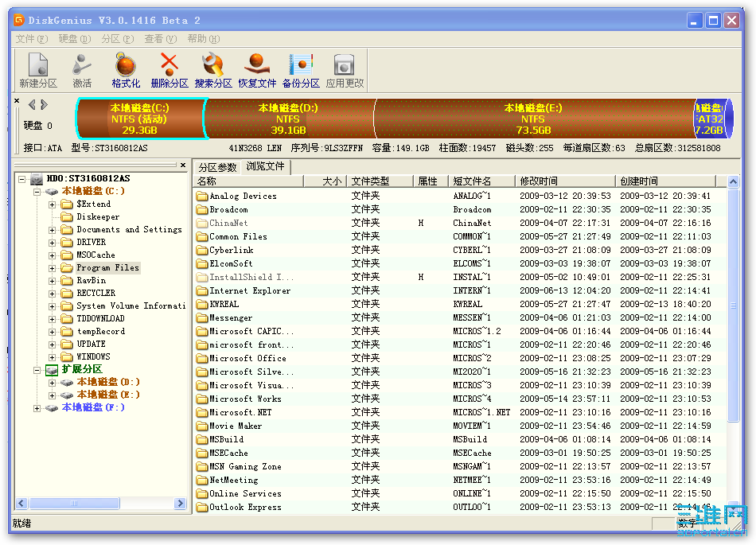This screenshot has height=545, width=756.
Task: Click the Broadcom folder icon in file list
Action: 201,209
